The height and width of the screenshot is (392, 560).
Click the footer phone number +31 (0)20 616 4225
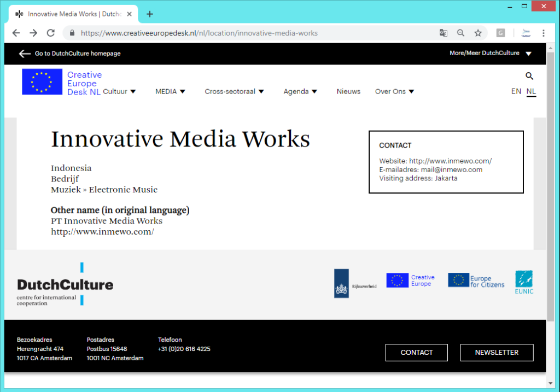(184, 349)
